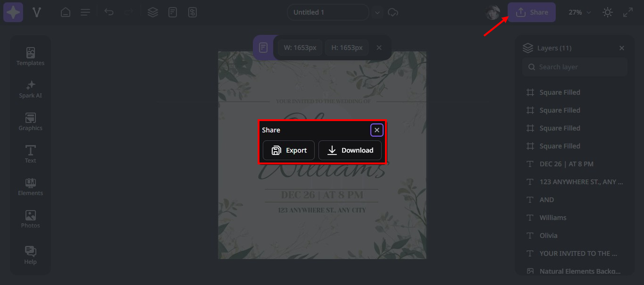The width and height of the screenshot is (644, 285).
Task: Click the Export button
Action: coord(289,150)
